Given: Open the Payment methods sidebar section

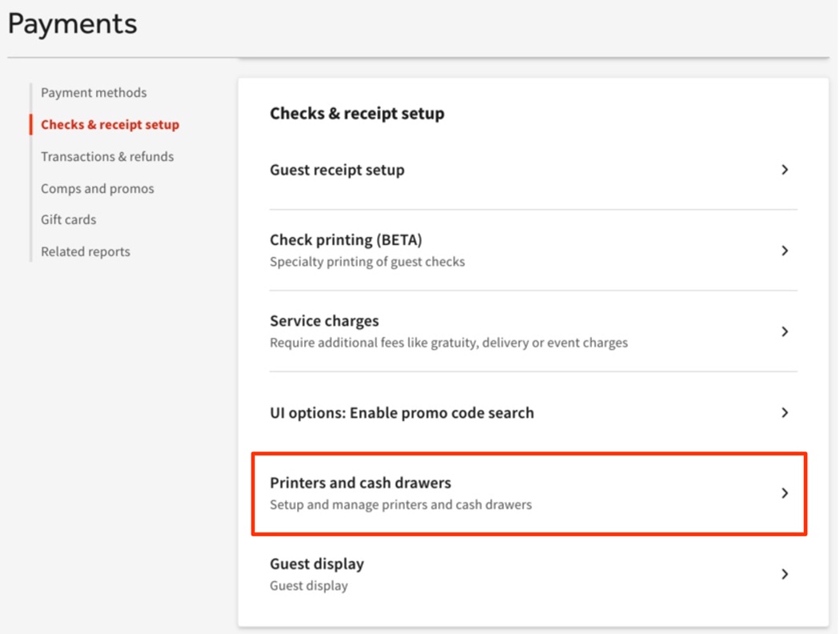Looking at the screenshot, I should [94, 93].
